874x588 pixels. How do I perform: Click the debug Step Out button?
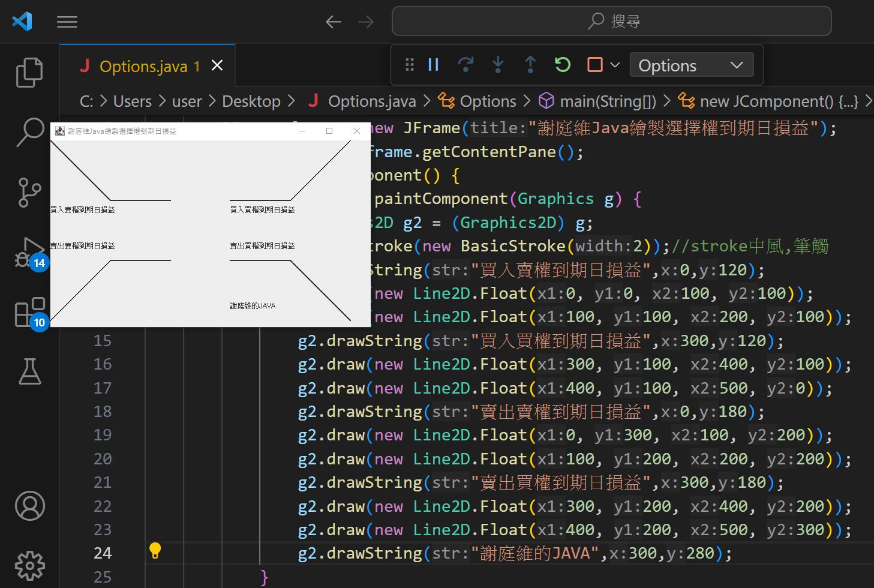coord(530,65)
